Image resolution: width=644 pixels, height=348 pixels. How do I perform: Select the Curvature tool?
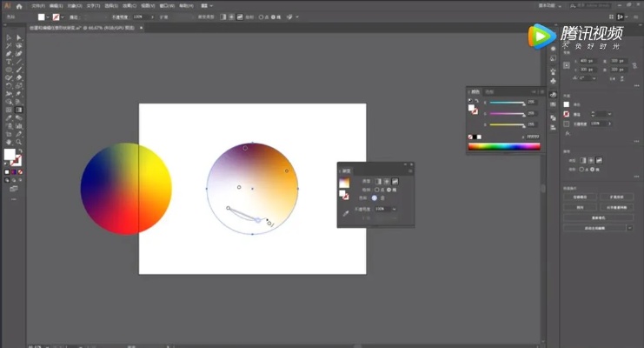click(x=19, y=53)
